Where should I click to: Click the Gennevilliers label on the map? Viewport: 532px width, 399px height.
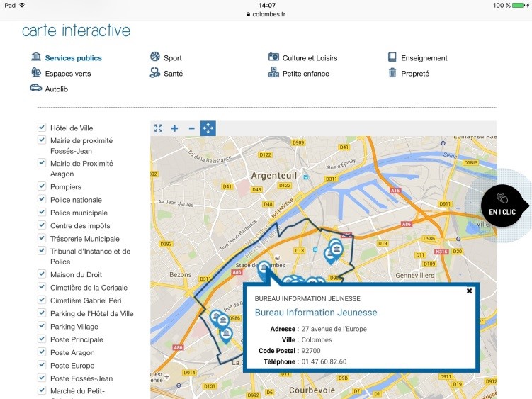coord(414,276)
